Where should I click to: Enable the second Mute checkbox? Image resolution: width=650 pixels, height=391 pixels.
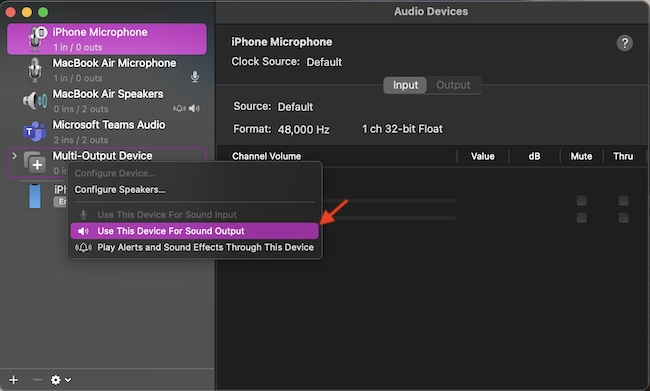(582, 218)
